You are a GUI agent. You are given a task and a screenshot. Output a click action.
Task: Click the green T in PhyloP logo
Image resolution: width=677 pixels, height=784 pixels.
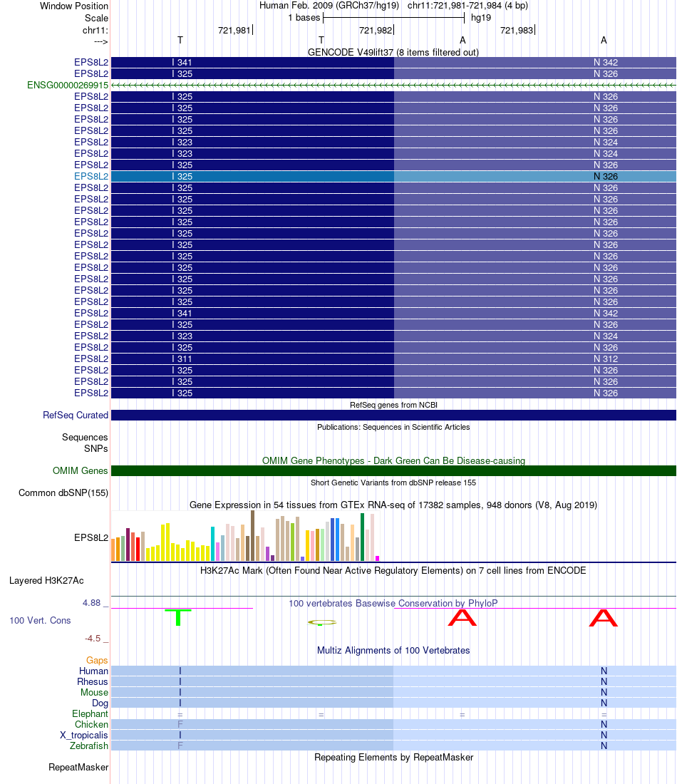tap(178, 617)
